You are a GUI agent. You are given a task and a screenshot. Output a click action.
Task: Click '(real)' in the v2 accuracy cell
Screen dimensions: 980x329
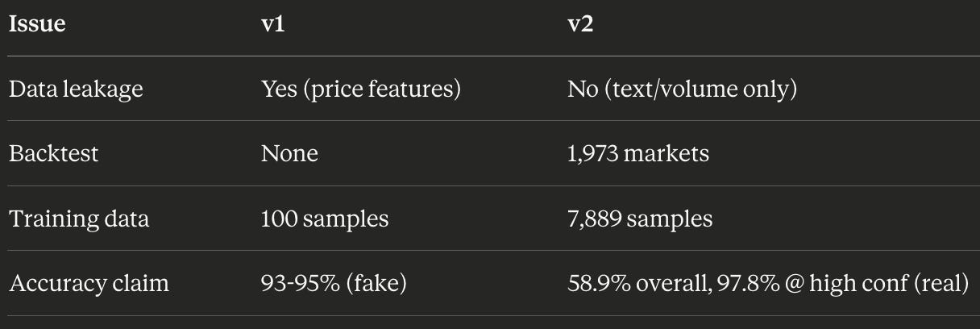tap(941, 284)
